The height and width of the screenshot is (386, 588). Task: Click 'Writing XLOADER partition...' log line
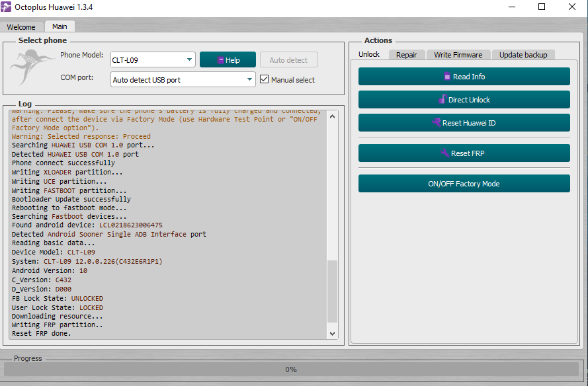pos(67,172)
